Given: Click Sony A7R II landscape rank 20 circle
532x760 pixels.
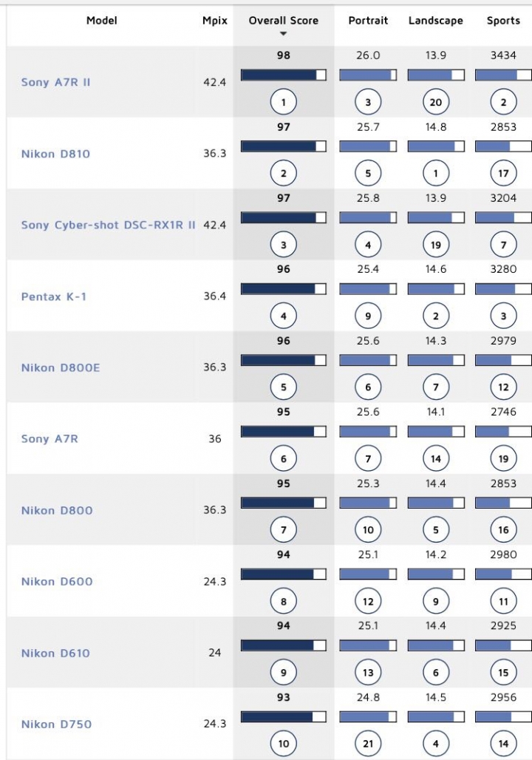Looking at the screenshot, I should pyautogui.click(x=436, y=102).
